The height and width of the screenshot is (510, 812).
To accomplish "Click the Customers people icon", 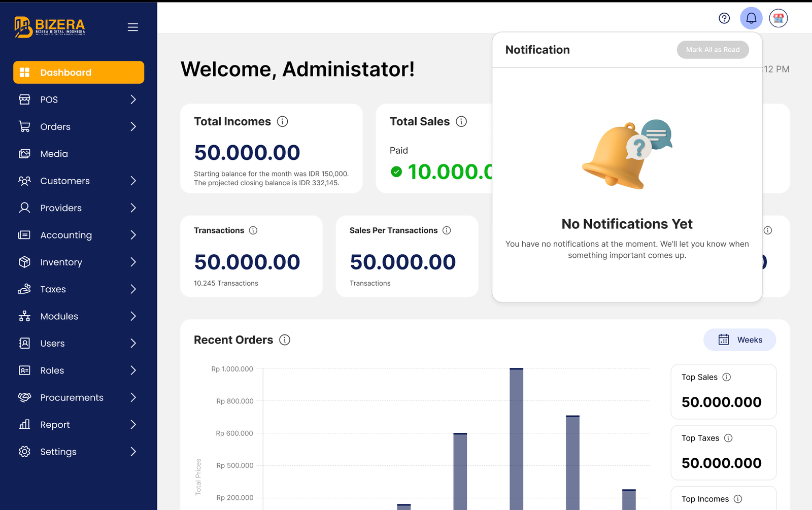I will 24,181.
